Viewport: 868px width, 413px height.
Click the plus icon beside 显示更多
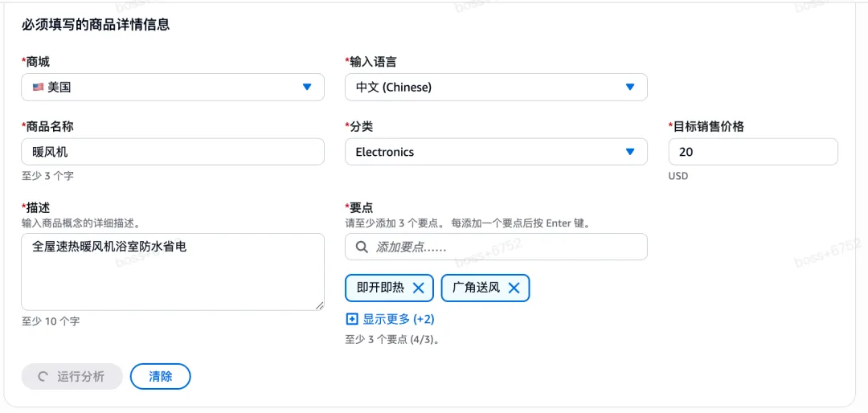(351, 320)
